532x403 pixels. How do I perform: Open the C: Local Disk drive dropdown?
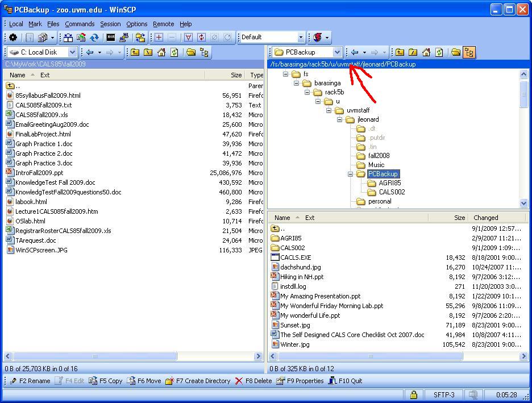[x=72, y=52]
